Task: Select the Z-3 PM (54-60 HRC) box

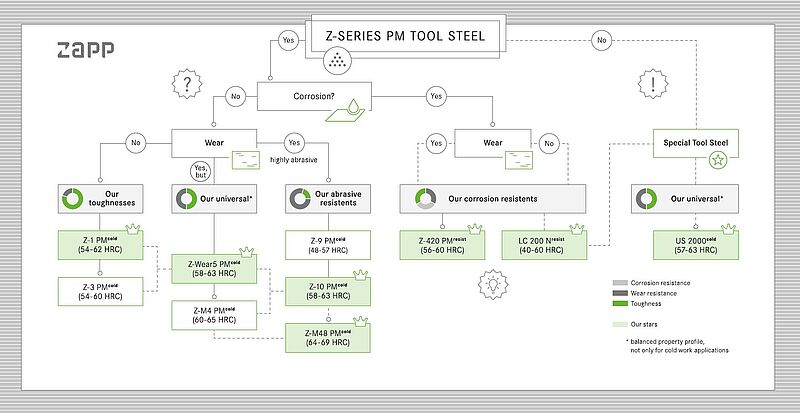Action: click(x=101, y=291)
